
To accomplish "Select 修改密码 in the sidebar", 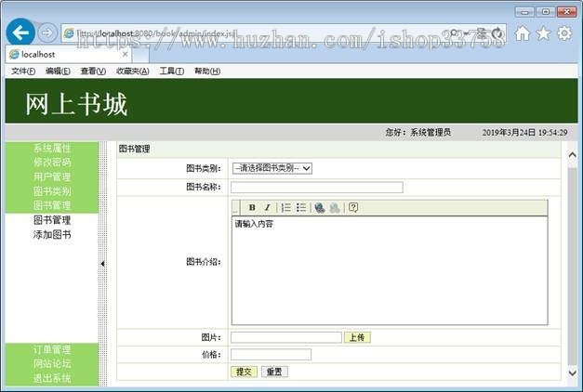I will pos(52,163).
